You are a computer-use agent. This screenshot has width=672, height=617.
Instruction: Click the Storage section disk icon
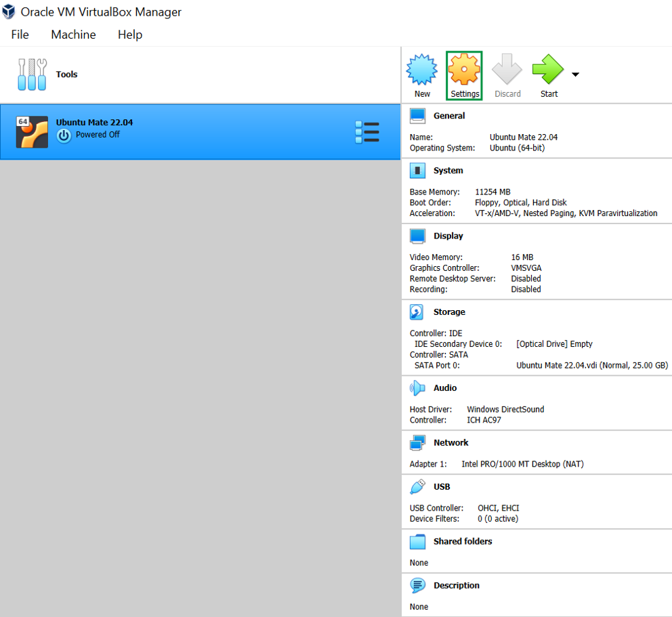point(417,312)
